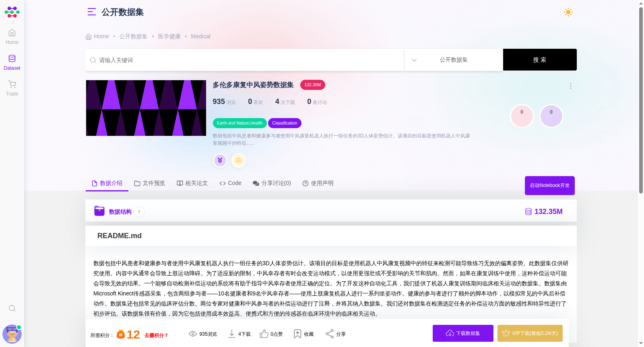This screenshot has width=644, height=347.
Task: Click the 4下载 download icon
Action: click(232, 334)
